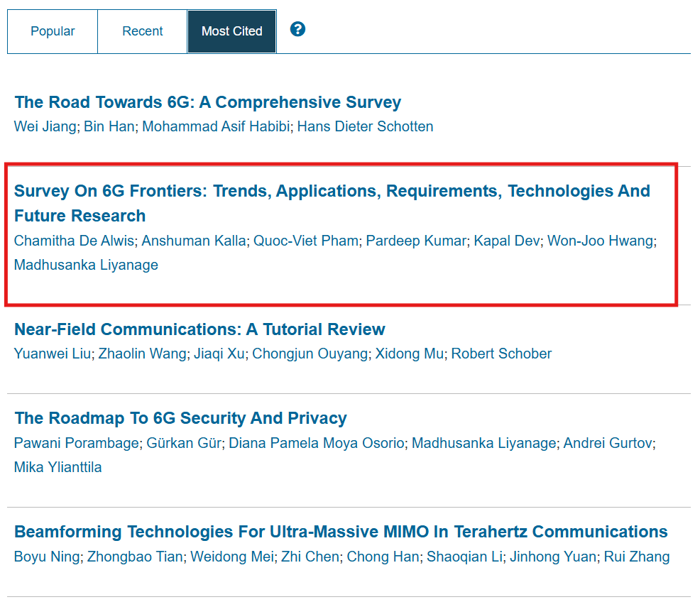The width and height of the screenshot is (700, 602).
Task: View author Boyu Ning
Action: pos(47,557)
